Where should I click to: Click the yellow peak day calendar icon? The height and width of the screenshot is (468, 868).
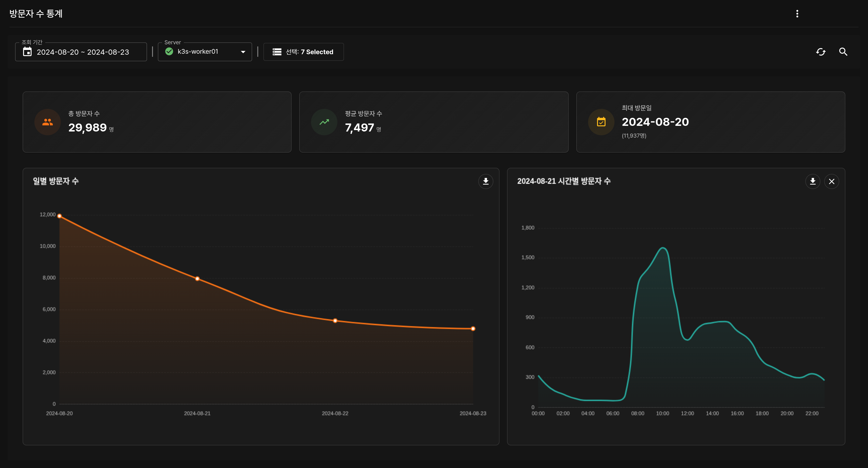coord(601,122)
